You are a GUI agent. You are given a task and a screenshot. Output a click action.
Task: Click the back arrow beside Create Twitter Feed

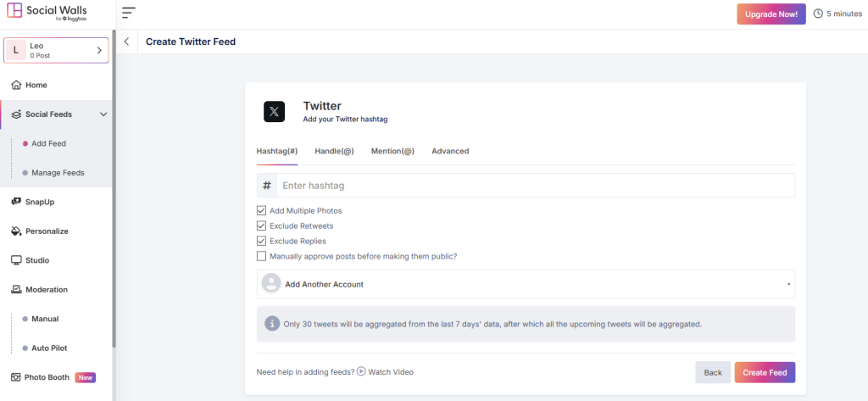click(x=126, y=42)
